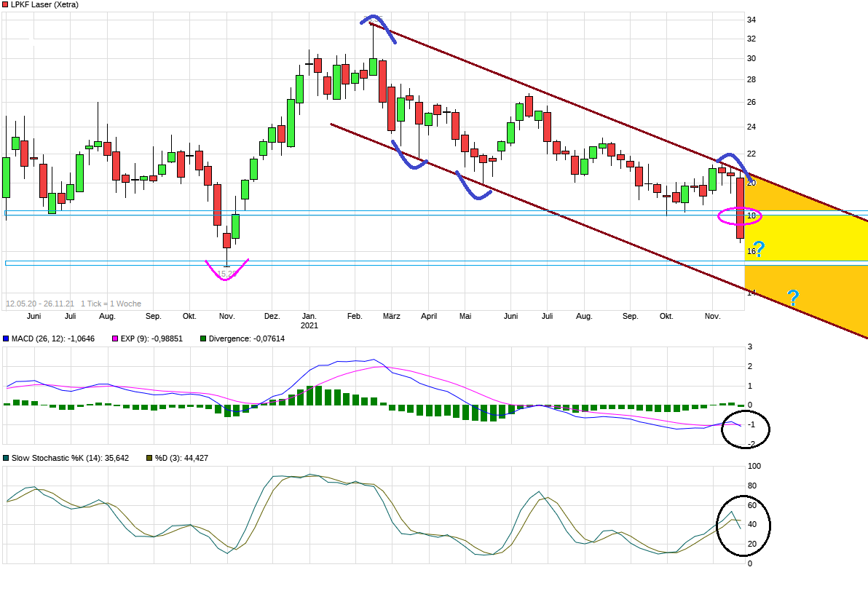Screen dimensions: 868x602
Task: Click the last large red weekly candle
Action: pos(740,208)
